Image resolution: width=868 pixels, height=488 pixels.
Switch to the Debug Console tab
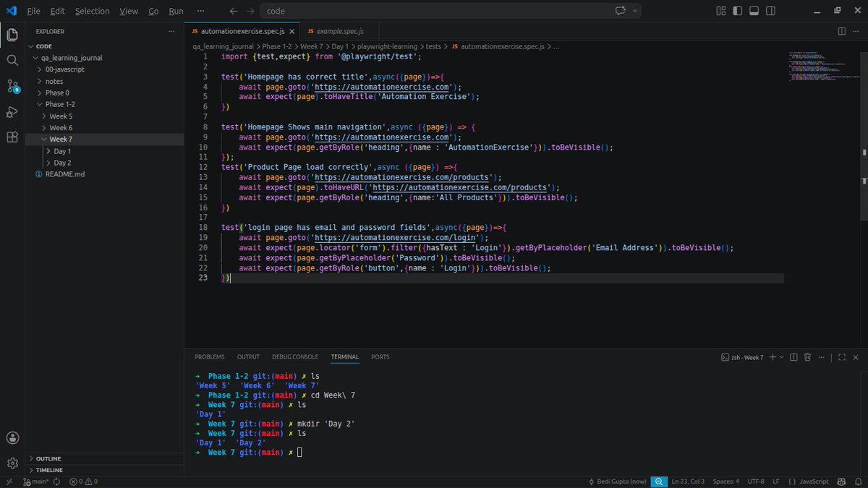(x=295, y=357)
